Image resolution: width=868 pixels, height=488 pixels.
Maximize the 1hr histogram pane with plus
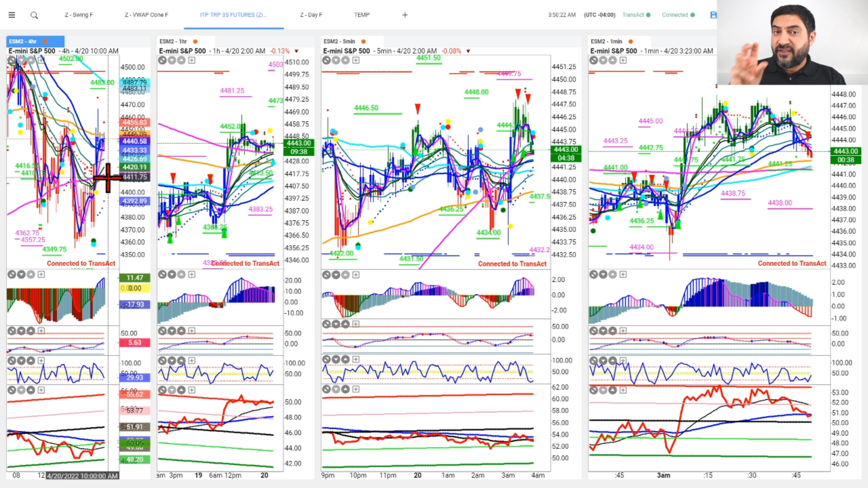tap(192, 274)
